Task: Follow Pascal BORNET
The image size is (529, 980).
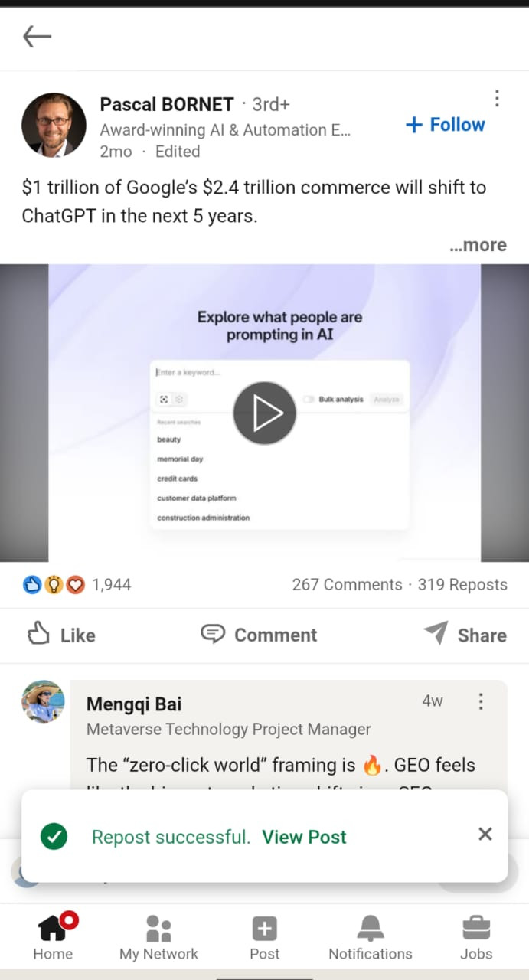Action: coord(445,125)
